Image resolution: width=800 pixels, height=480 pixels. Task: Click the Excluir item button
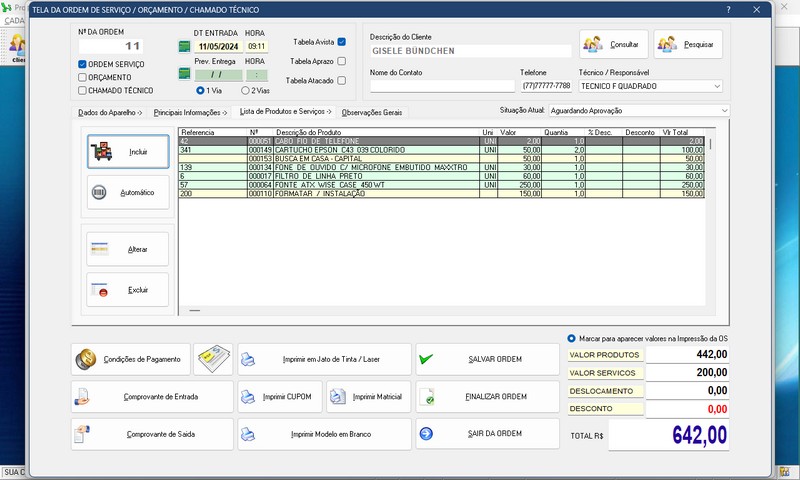pos(128,290)
